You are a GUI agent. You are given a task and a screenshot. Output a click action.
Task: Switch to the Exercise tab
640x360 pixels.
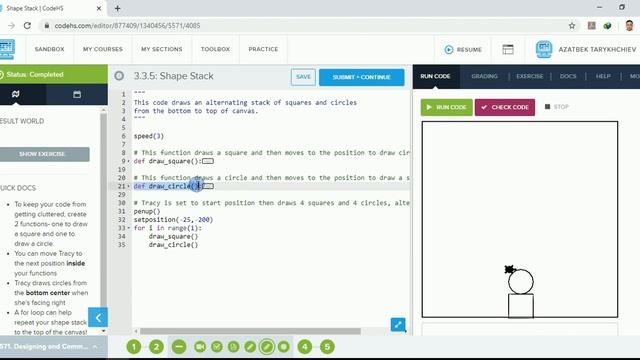tap(530, 76)
